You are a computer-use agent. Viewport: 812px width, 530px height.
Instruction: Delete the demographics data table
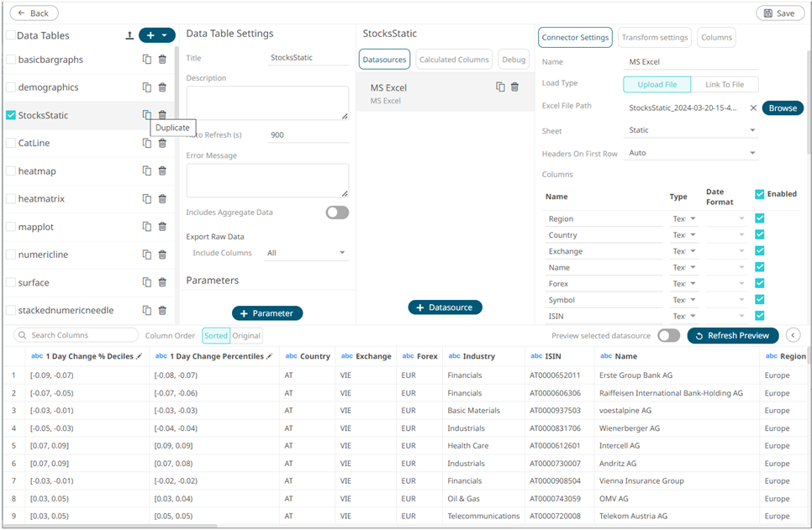point(162,87)
